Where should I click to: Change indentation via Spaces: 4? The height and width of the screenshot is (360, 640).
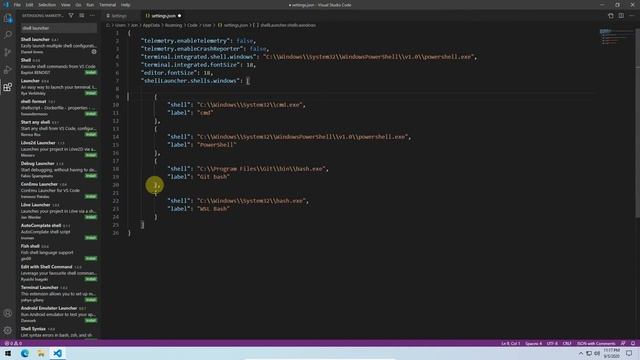click(x=533, y=343)
